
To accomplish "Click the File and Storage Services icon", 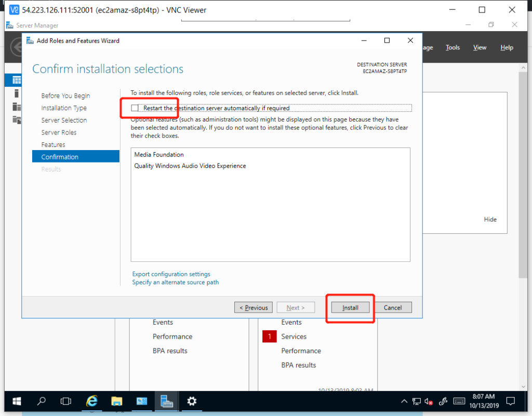I will tap(17, 120).
